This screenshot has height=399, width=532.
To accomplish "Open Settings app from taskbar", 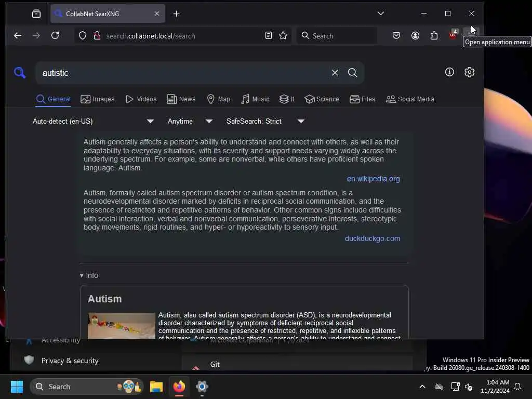I will coord(202,387).
